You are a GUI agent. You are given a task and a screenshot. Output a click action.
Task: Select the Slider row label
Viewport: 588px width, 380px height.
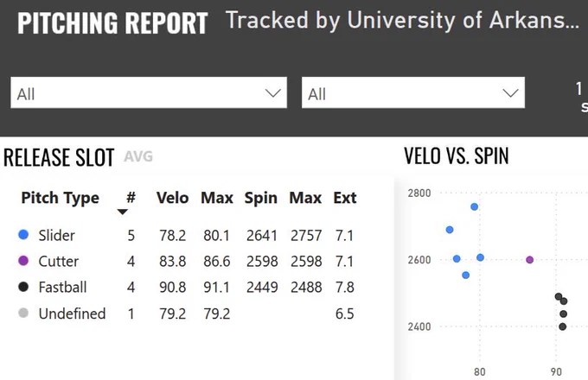(56, 236)
